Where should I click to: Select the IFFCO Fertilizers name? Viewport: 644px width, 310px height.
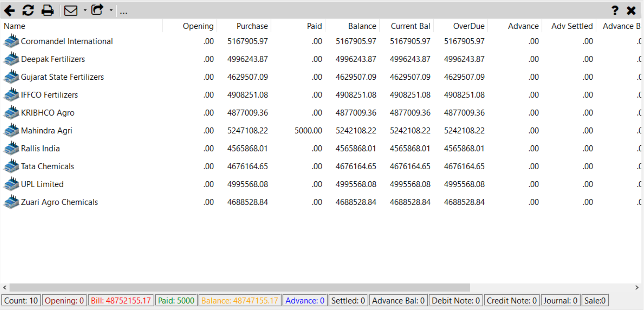(49, 95)
